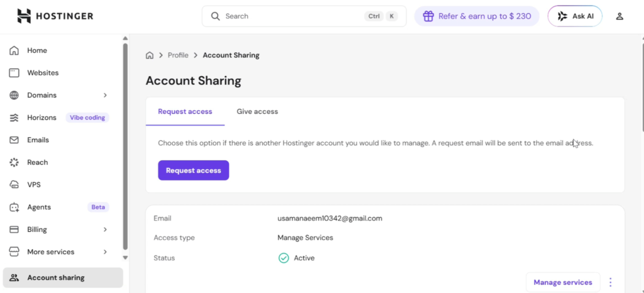The image size is (644, 293).
Task: Expand the Billing submenu chevron
Action: tap(105, 229)
